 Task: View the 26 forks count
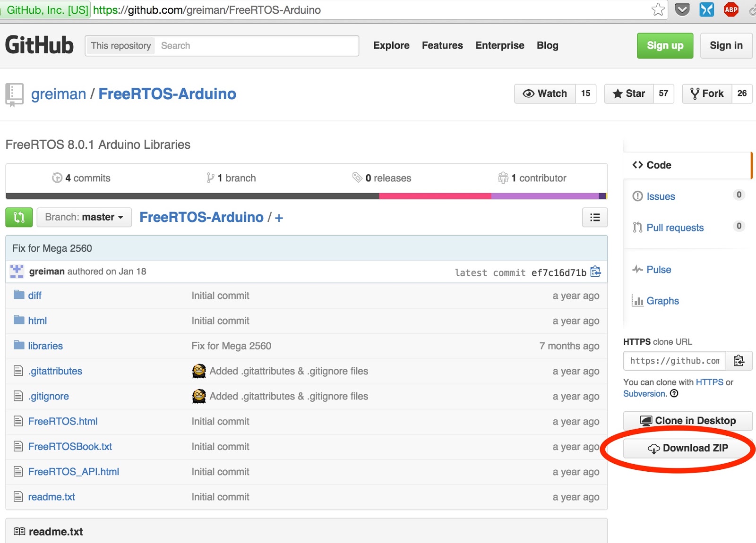pos(742,93)
